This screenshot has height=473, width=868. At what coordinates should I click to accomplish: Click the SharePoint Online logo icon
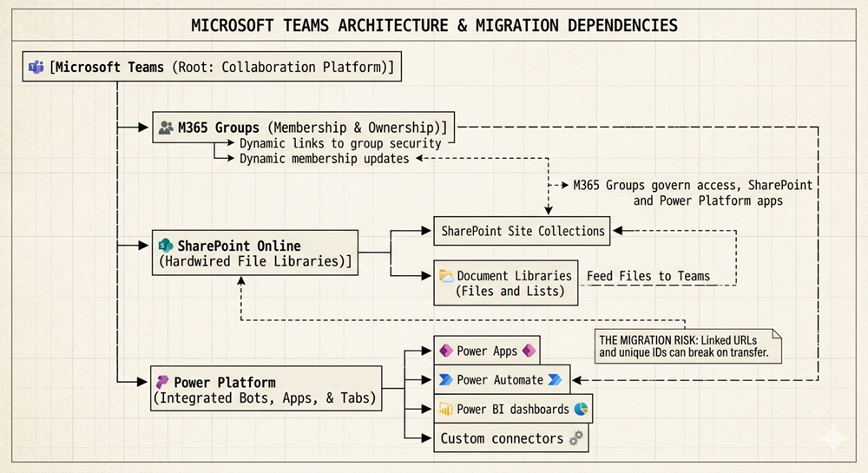click(166, 245)
